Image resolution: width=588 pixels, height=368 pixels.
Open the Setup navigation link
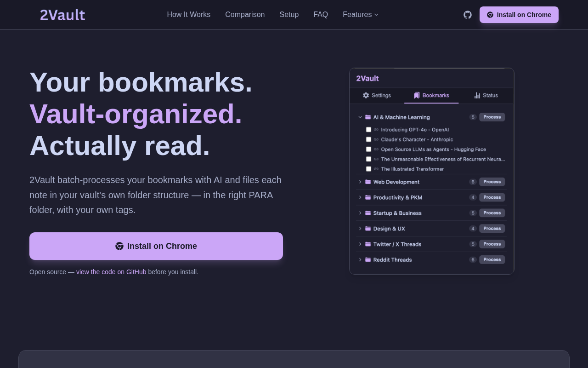click(x=289, y=15)
